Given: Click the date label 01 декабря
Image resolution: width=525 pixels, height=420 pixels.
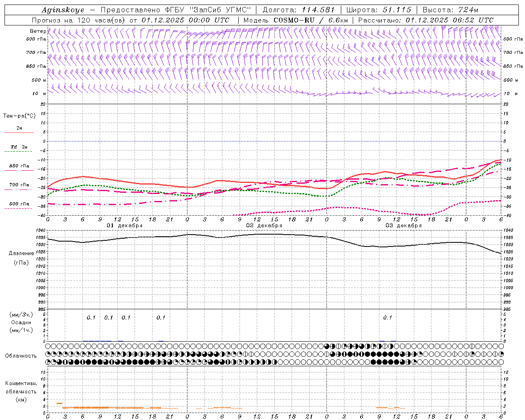Looking at the screenshot, I should click(125, 226).
